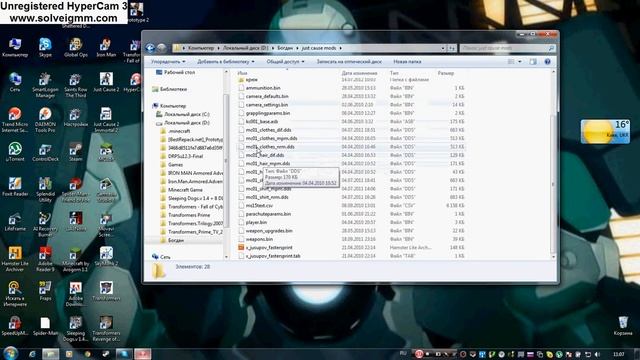Select the Just Cause 2 desktop icon
This screenshot has height=360, width=640.
[x=106, y=82]
